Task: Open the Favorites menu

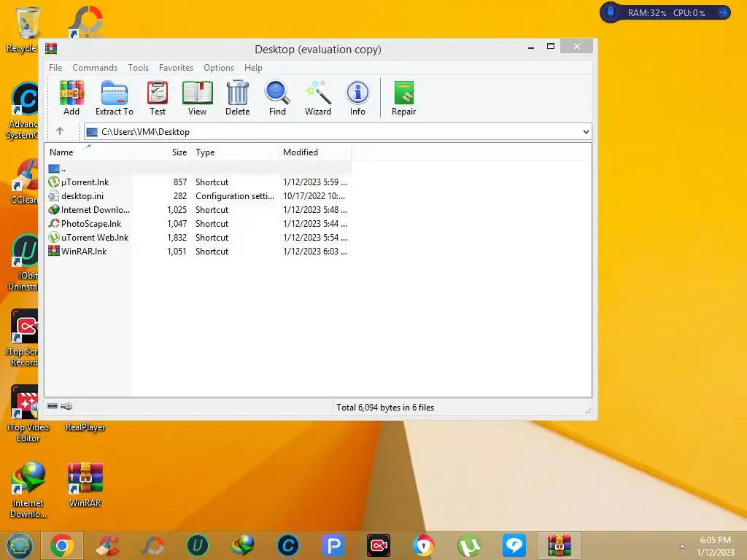Action: coord(176,68)
